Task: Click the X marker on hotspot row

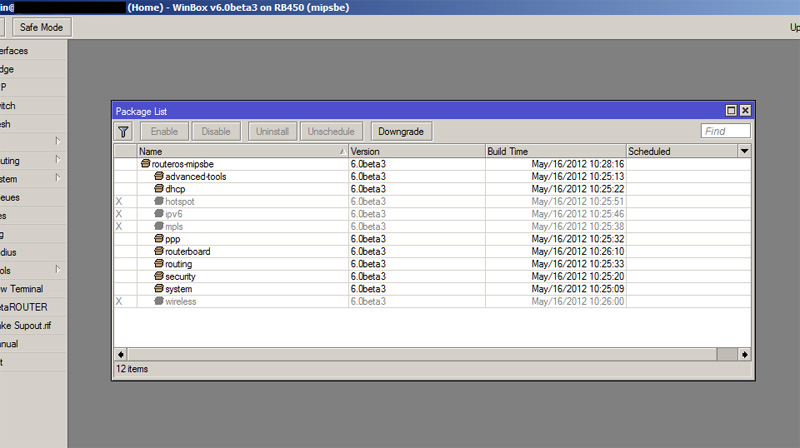Action: pyautogui.click(x=119, y=201)
